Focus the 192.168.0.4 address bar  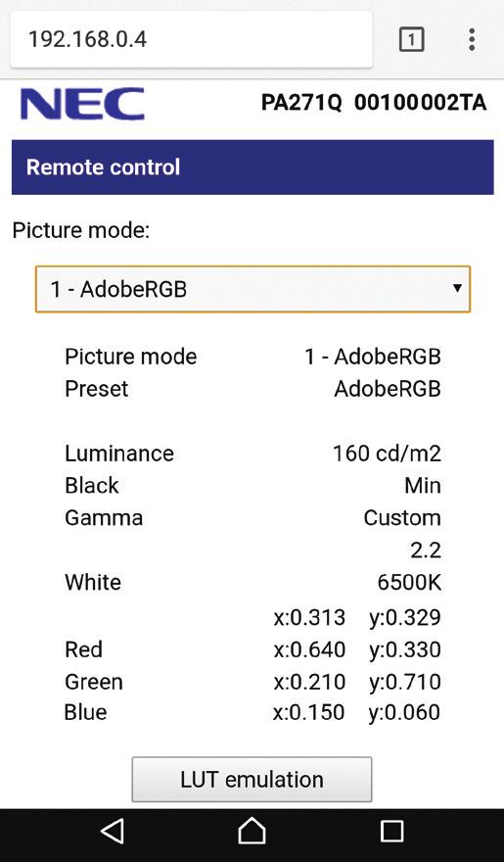[191, 39]
